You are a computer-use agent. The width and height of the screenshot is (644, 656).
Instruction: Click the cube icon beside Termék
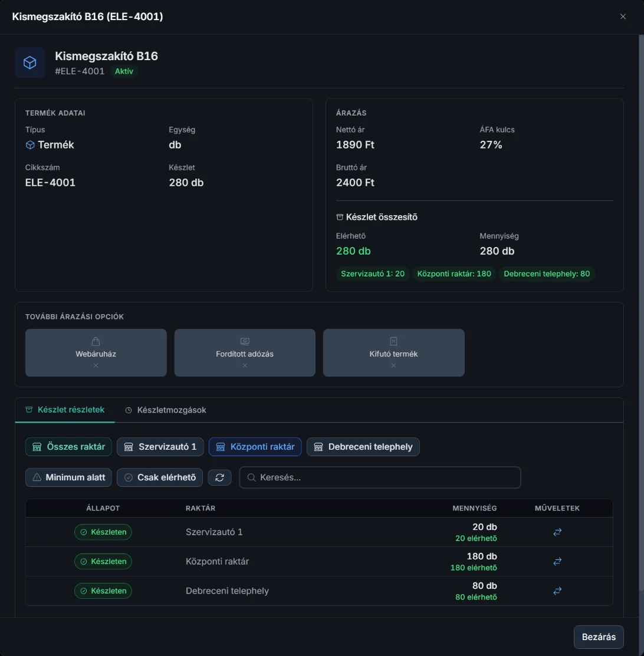(30, 145)
